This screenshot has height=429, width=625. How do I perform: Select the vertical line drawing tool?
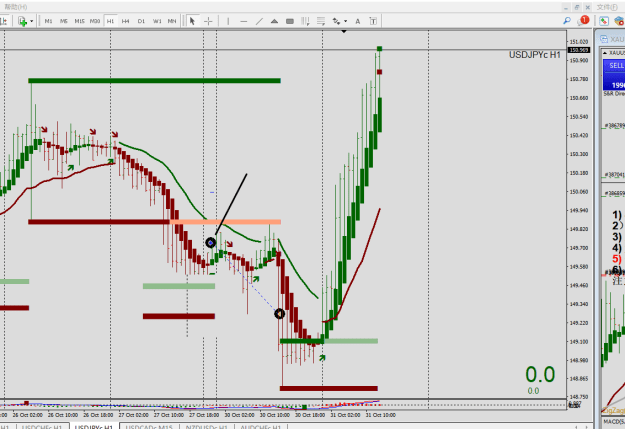click(x=228, y=21)
